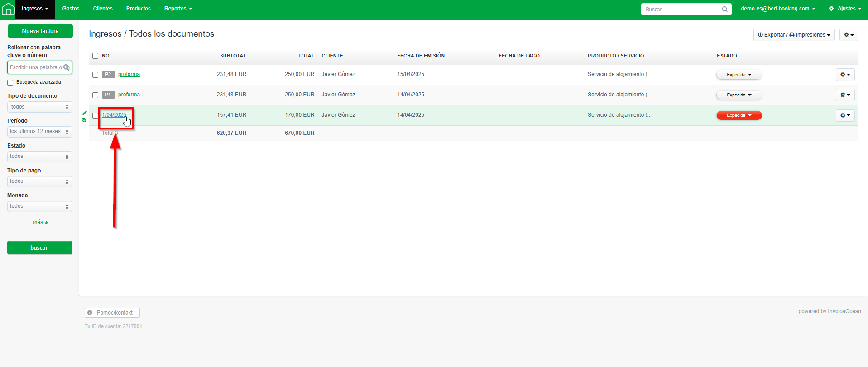Screen dimensions: 868x367
Task: Click the buscar button
Action: point(40,248)
